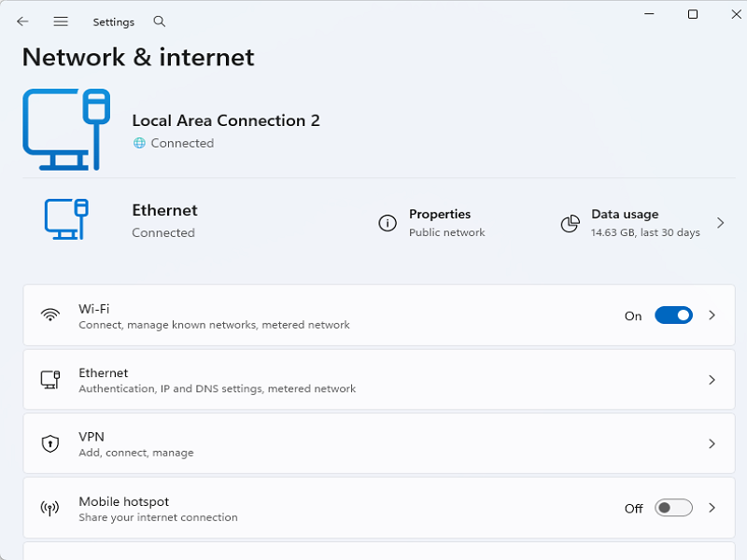Click the Properties info icon

(x=388, y=223)
